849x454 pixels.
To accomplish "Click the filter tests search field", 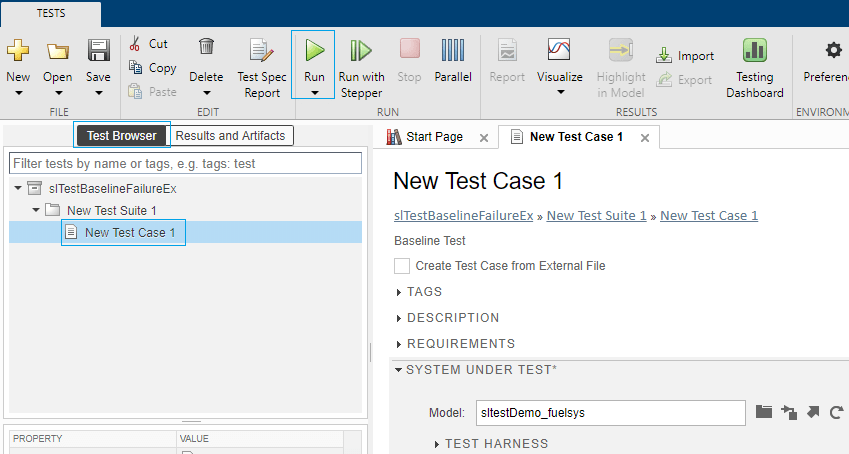I will (185, 163).
